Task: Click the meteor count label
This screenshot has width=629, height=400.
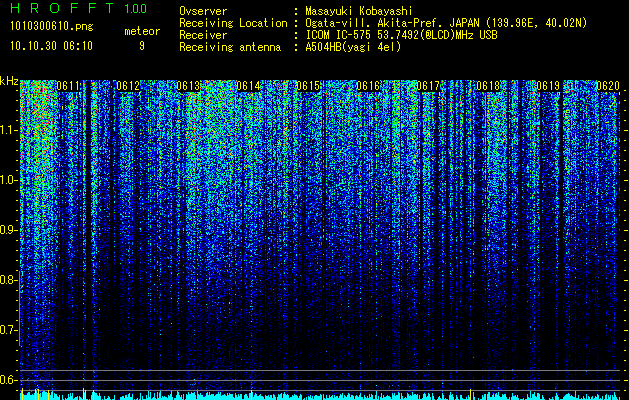Action: pos(142,31)
